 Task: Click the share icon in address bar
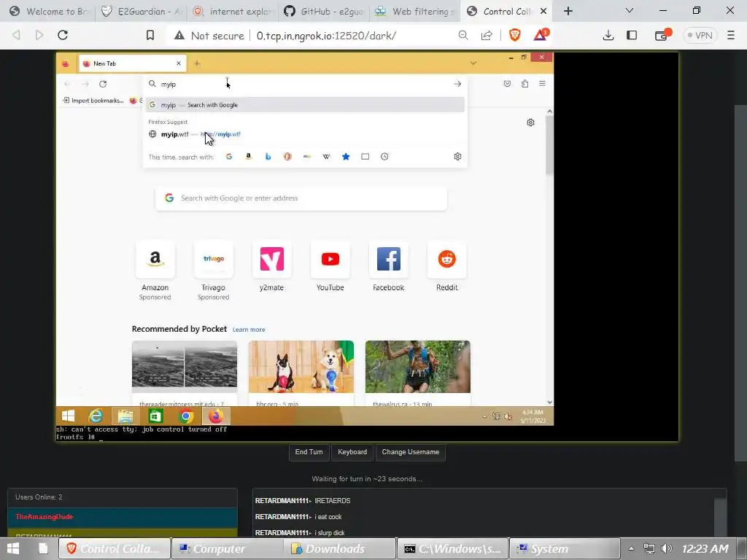coord(487,35)
